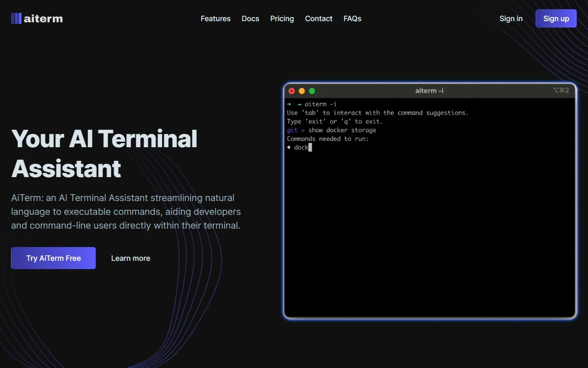Click the terminal demo window body
Screen dimensions: 588x368
(x=430, y=207)
